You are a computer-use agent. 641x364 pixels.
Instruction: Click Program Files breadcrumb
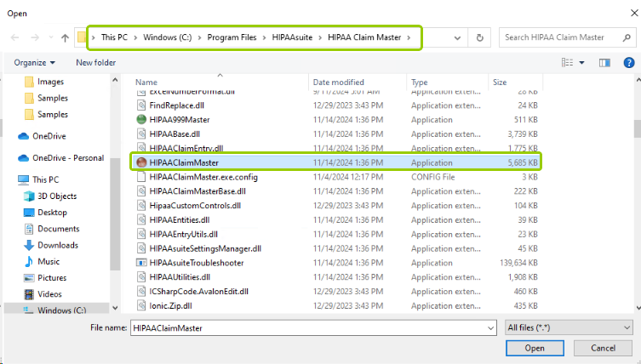(x=232, y=37)
